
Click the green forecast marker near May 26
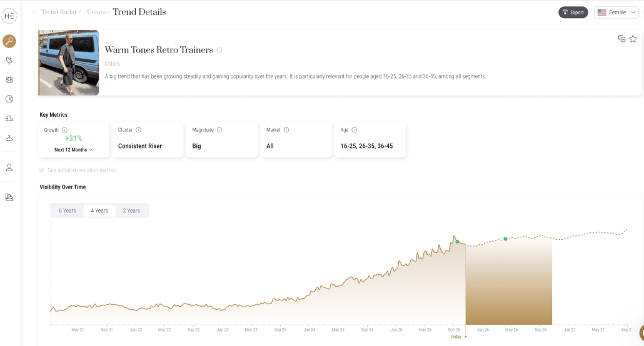click(x=505, y=239)
